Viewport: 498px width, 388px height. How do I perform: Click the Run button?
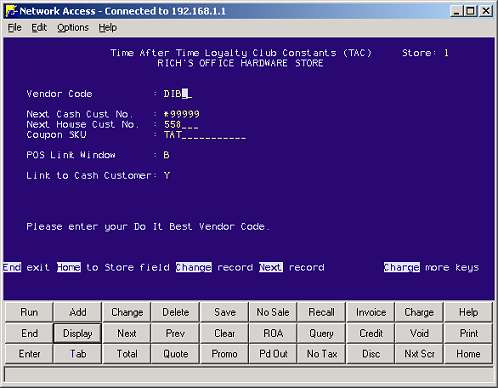coord(29,312)
